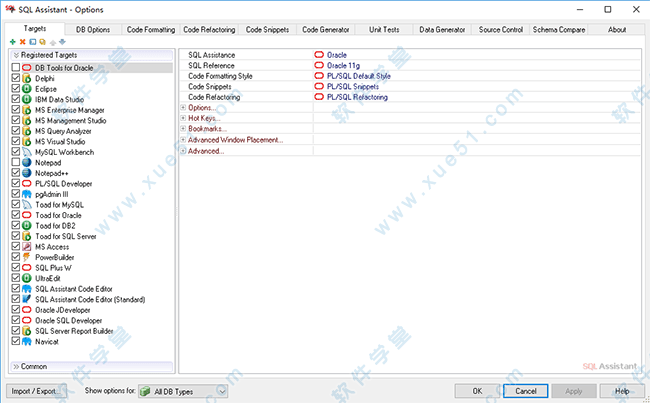Click the PowerBuilder icon

[27, 257]
